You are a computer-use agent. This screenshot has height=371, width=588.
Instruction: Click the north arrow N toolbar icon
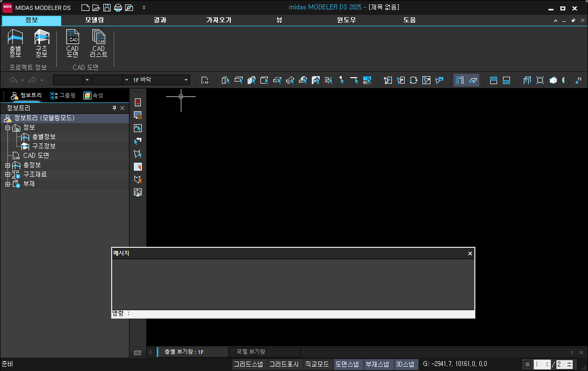(x=578, y=80)
